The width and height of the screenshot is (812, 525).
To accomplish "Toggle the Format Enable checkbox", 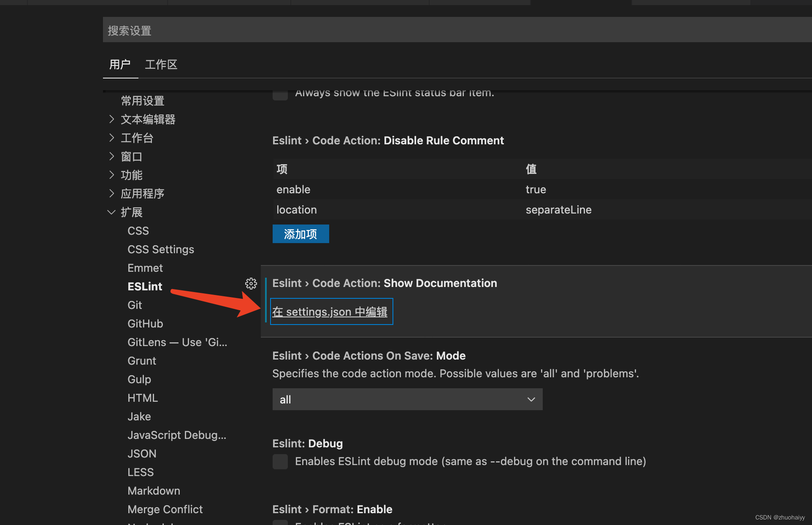I will (280, 523).
